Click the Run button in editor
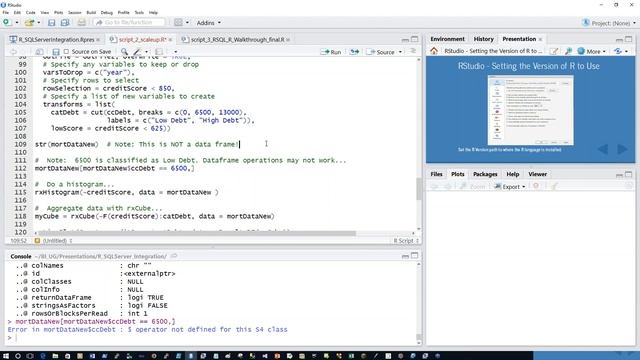 coord(331,52)
